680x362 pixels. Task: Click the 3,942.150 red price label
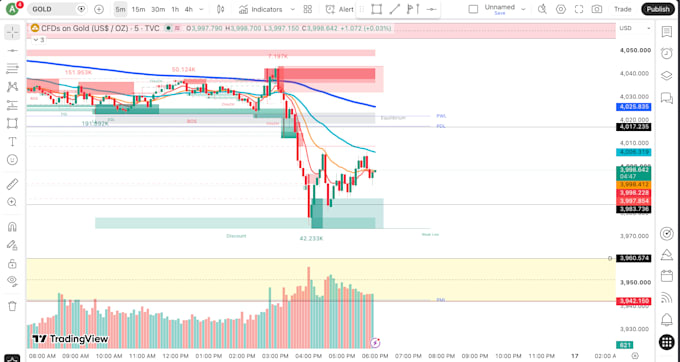click(634, 301)
